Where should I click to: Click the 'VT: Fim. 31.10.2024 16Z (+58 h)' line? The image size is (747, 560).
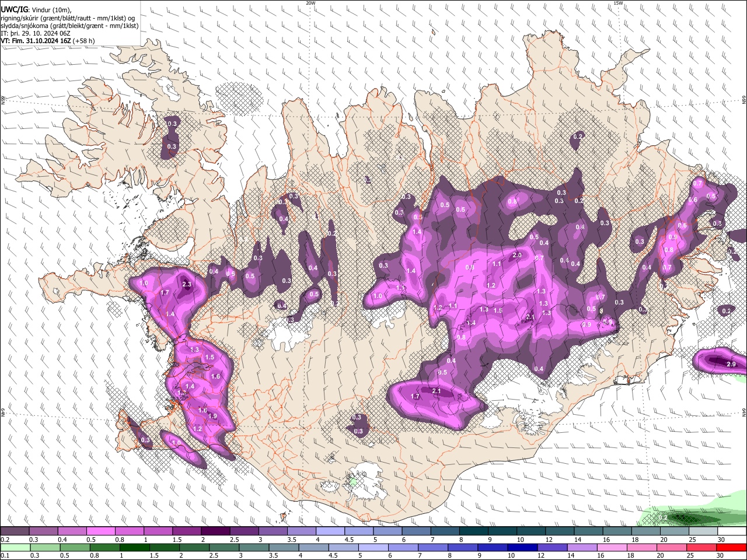[48, 41]
